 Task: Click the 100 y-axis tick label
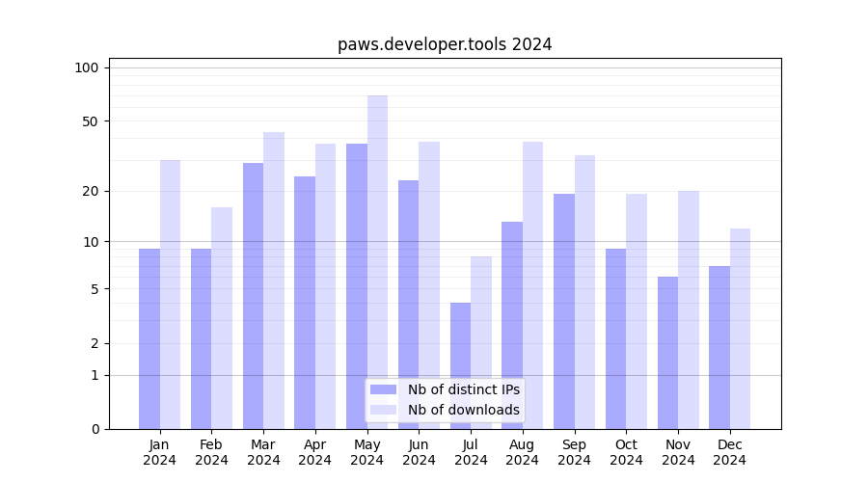87,67
